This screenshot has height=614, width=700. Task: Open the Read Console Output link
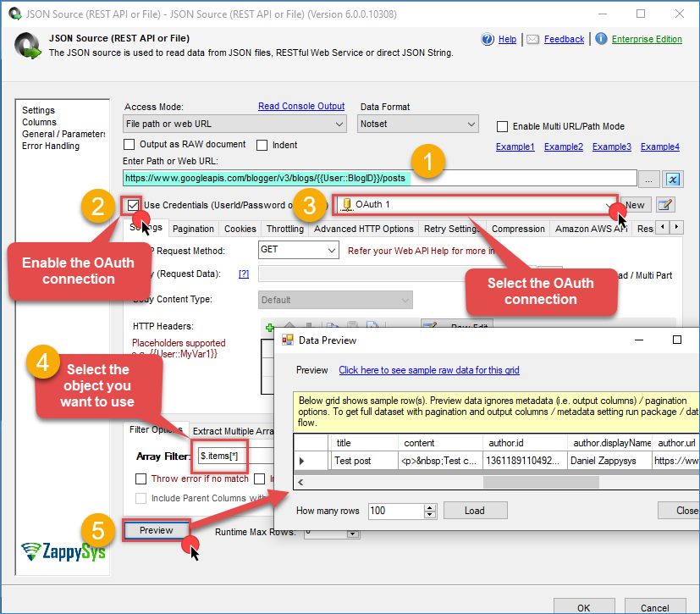pos(301,107)
